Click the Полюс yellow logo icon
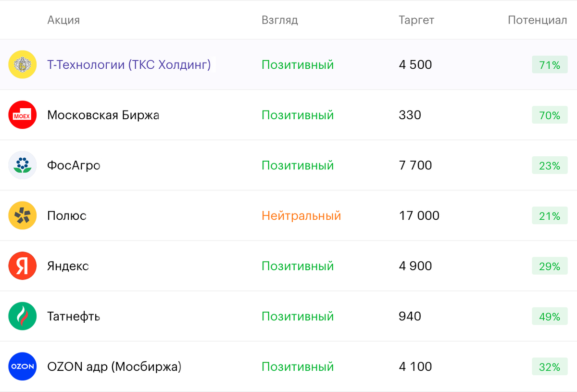577x392 pixels. tap(23, 215)
